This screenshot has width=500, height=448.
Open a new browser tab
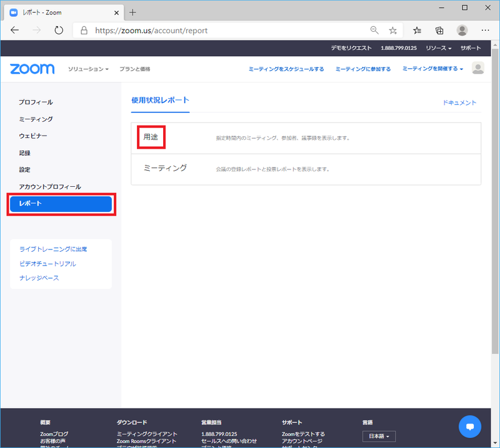tap(132, 12)
